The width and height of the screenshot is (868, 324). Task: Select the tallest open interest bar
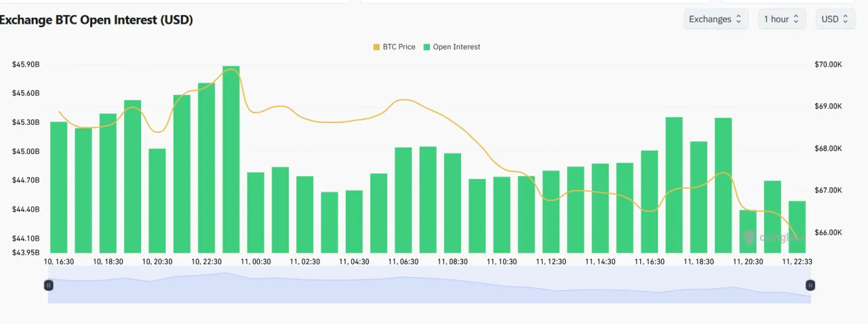(231, 159)
